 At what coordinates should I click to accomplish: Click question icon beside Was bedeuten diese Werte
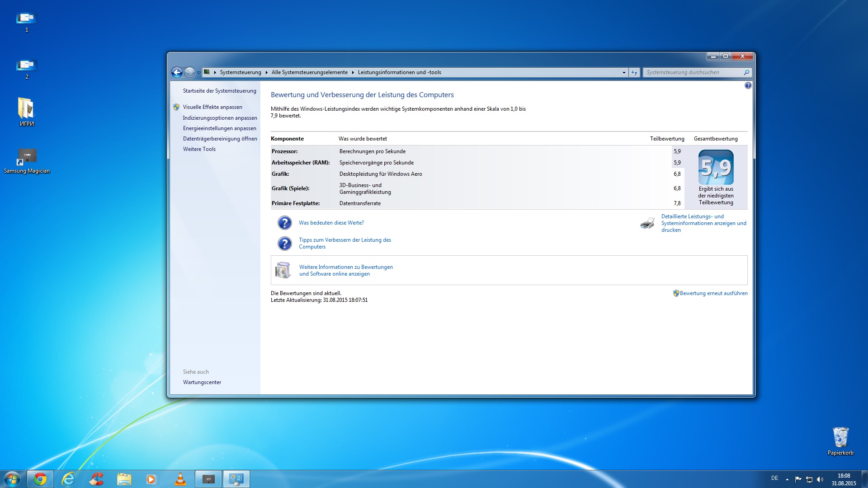pyautogui.click(x=284, y=223)
